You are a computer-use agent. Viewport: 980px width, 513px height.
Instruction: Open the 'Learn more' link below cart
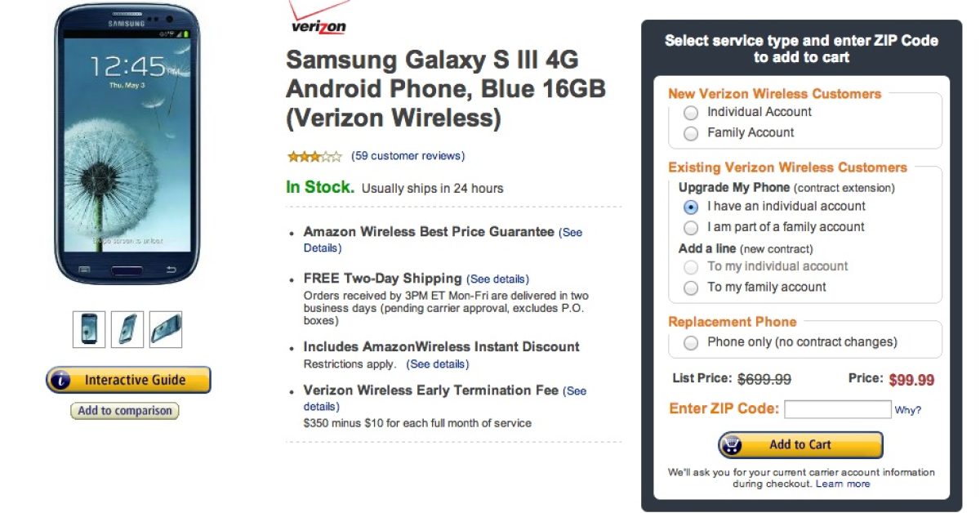[843, 484]
